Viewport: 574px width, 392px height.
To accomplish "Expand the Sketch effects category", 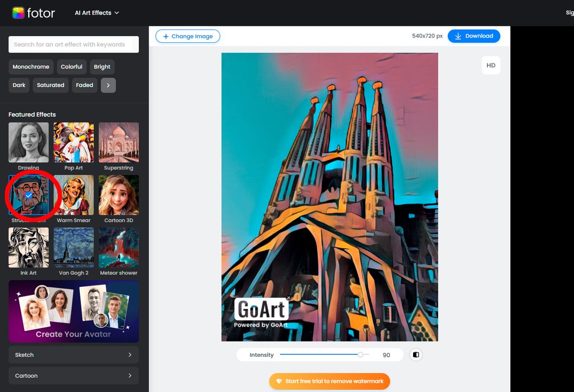I will [73, 354].
